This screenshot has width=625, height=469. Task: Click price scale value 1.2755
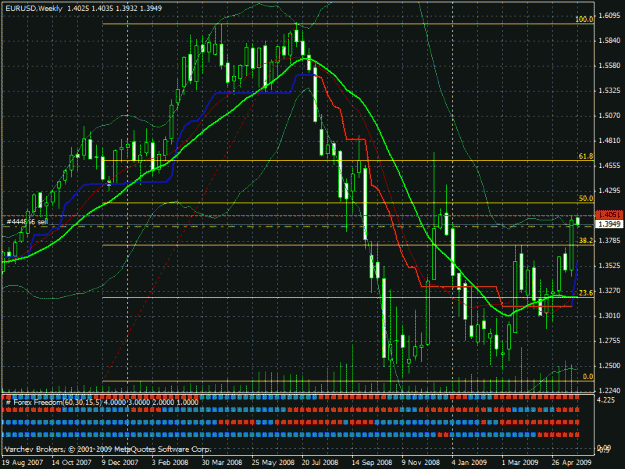610,341
